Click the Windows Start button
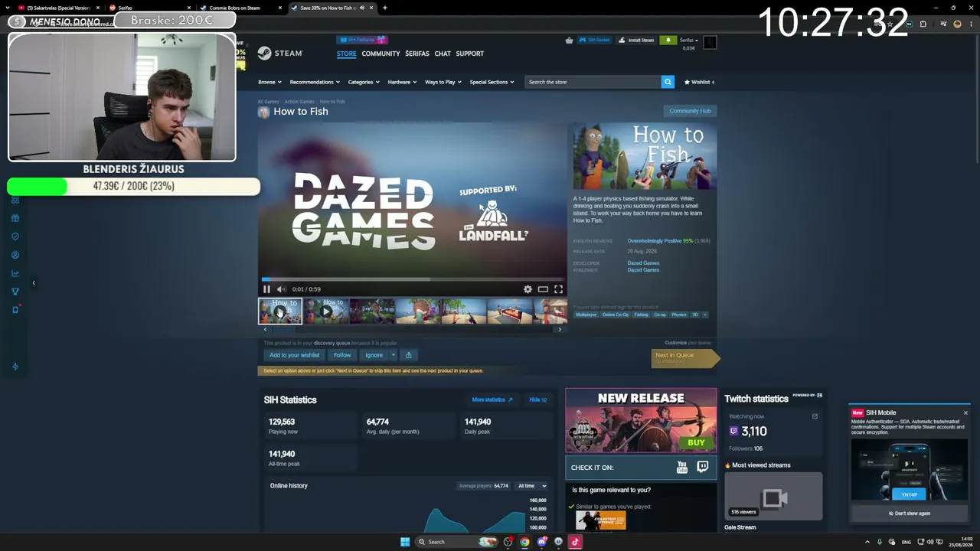 (x=405, y=542)
